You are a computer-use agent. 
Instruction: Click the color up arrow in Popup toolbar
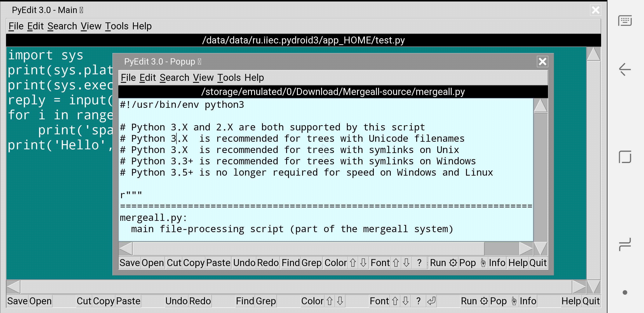point(353,263)
